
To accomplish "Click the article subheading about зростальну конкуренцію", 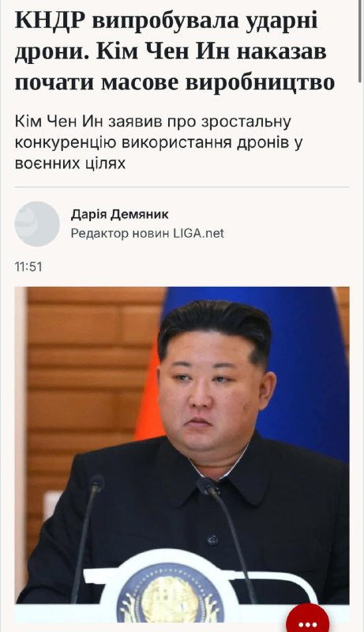I will [x=159, y=143].
